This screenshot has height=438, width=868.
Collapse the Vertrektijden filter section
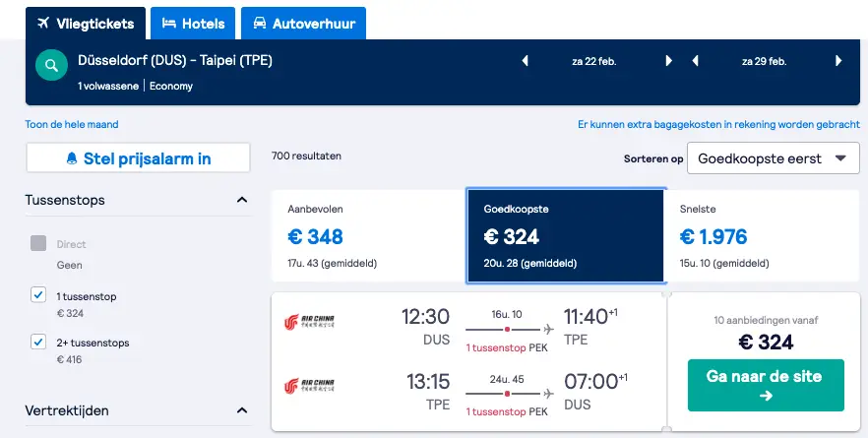point(242,410)
